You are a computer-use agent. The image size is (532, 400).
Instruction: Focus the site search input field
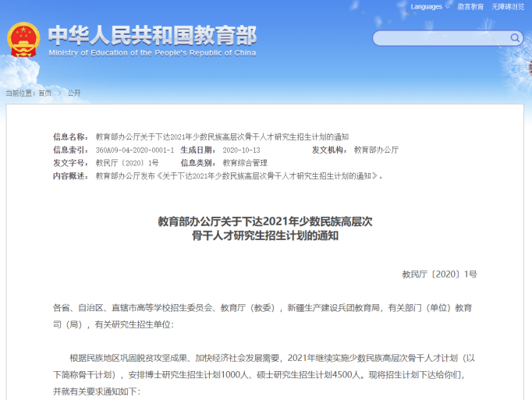(x=442, y=38)
